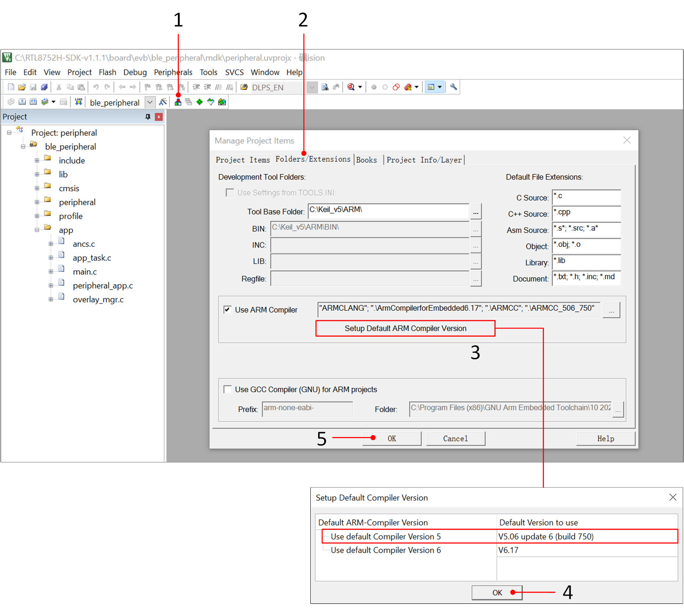Click the Find in Files icon
Screen dimensions: 684x616
pos(244,87)
